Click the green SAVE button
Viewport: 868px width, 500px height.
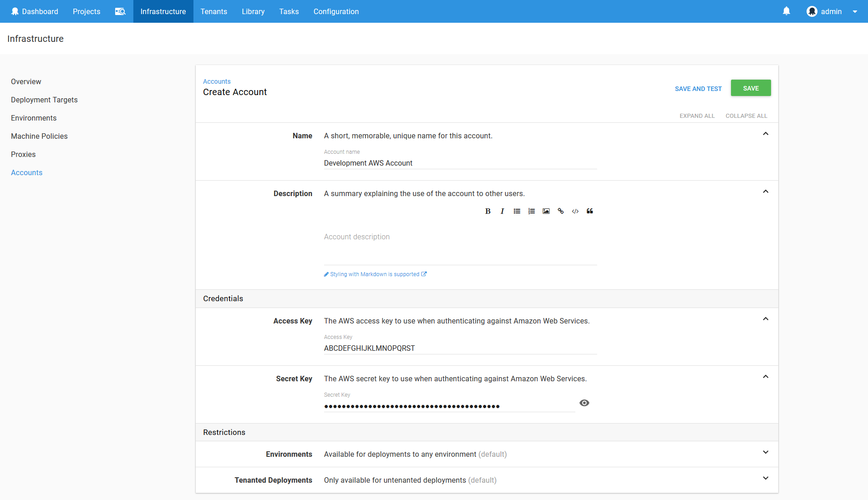click(750, 88)
